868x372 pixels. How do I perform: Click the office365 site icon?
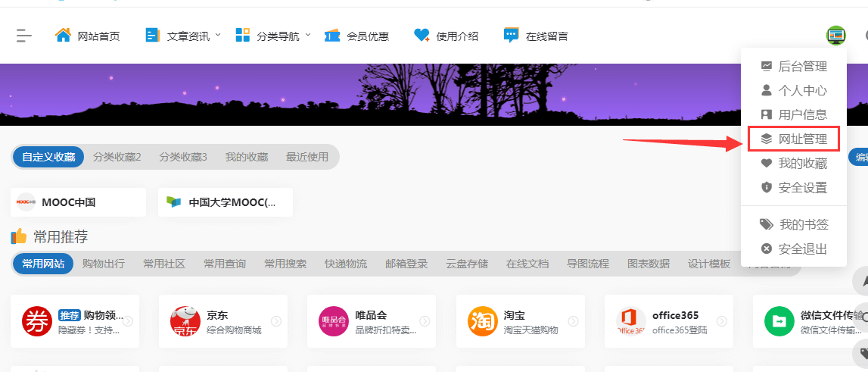coord(630,321)
